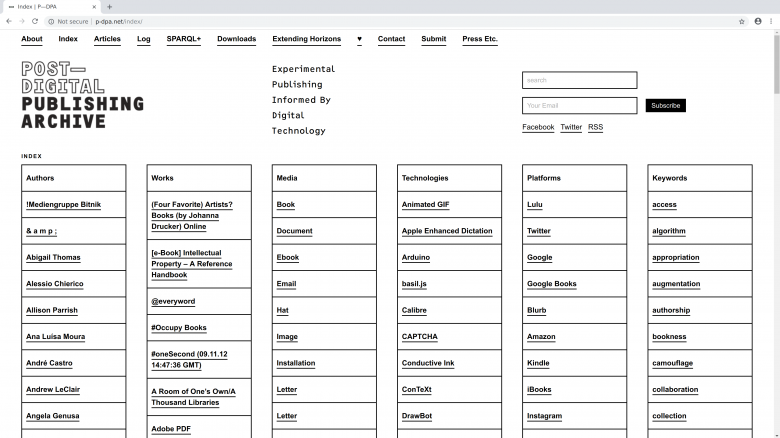This screenshot has width=780, height=438.
Task: Reload the page with the refresh icon
Action: [36, 20]
